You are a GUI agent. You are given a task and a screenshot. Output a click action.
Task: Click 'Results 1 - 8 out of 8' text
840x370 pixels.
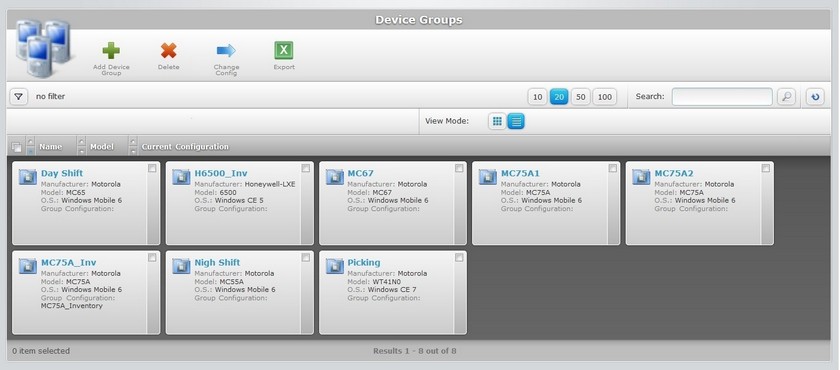point(415,351)
